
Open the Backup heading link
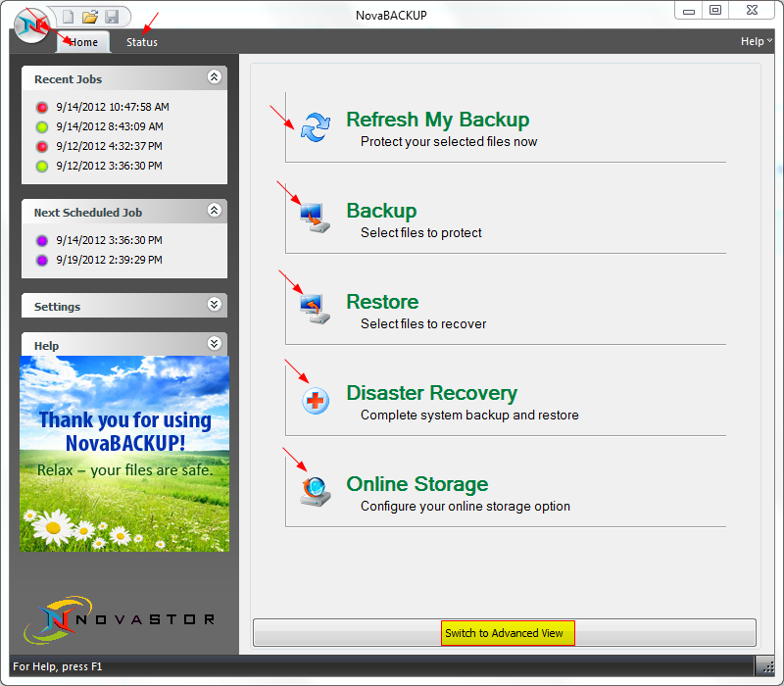click(x=381, y=211)
